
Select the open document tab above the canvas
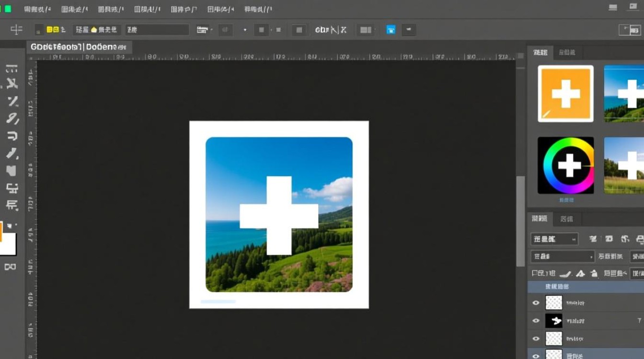[79, 47]
